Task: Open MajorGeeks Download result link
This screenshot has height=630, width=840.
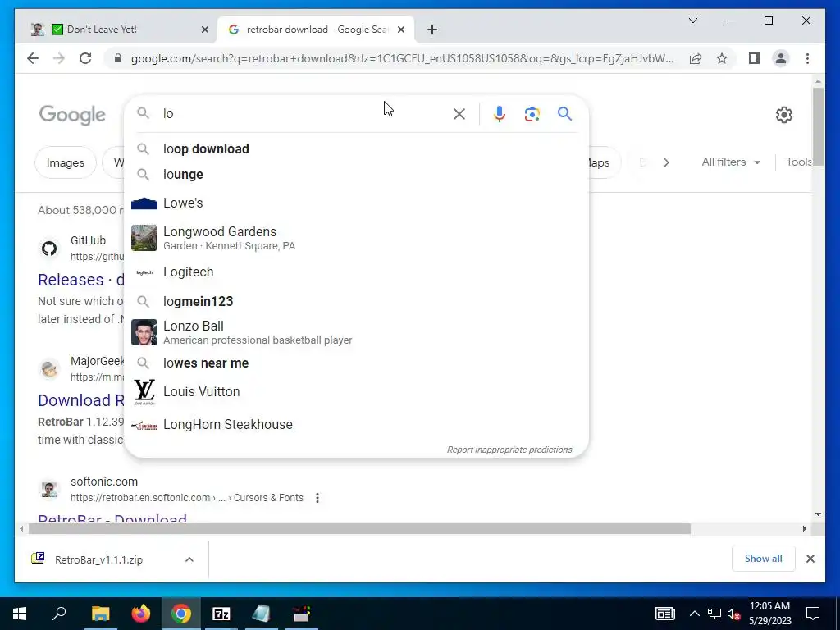Action: [x=81, y=400]
